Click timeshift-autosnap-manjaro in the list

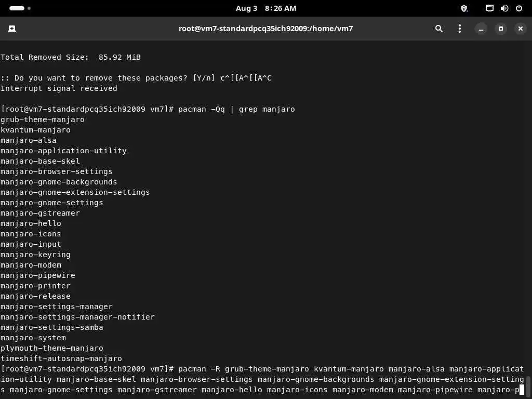coord(61,358)
